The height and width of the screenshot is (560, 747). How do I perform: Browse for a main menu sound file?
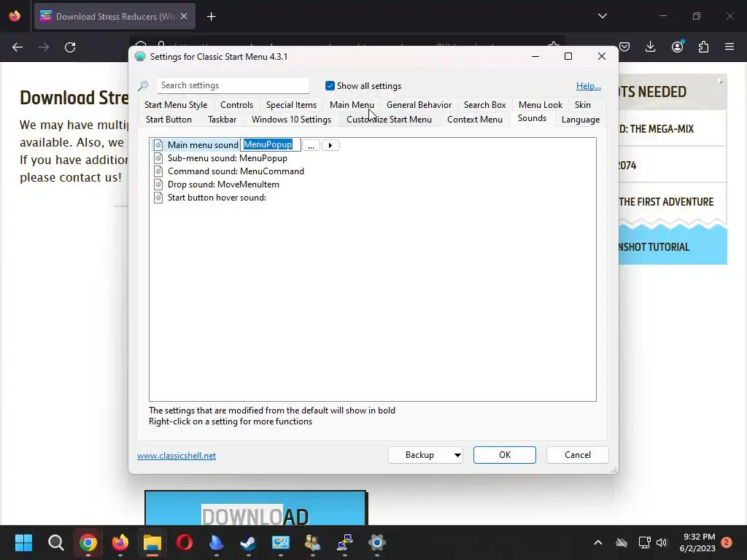pos(311,145)
